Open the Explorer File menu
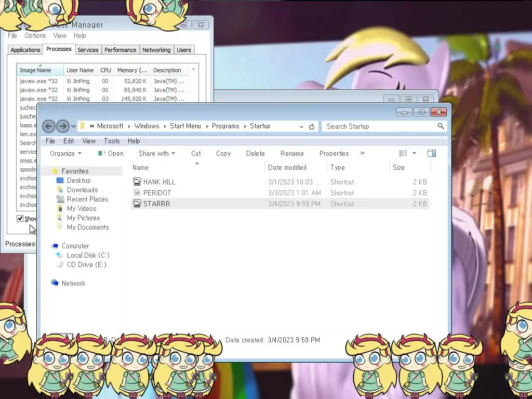Screen dimensions: 532x399 (x=50, y=141)
